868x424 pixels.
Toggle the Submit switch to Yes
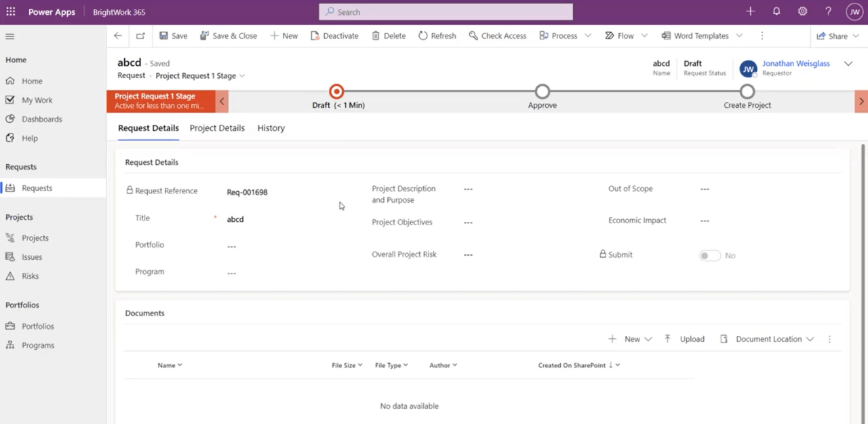[709, 255]
